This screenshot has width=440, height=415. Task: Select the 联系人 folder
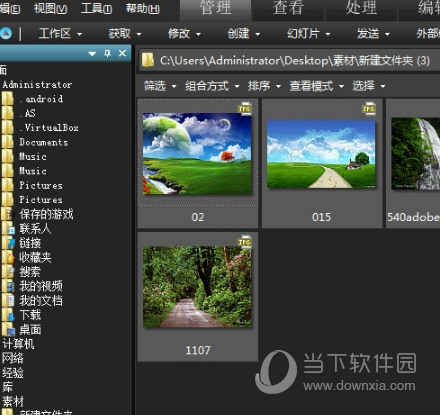click(x=35, y=229)
